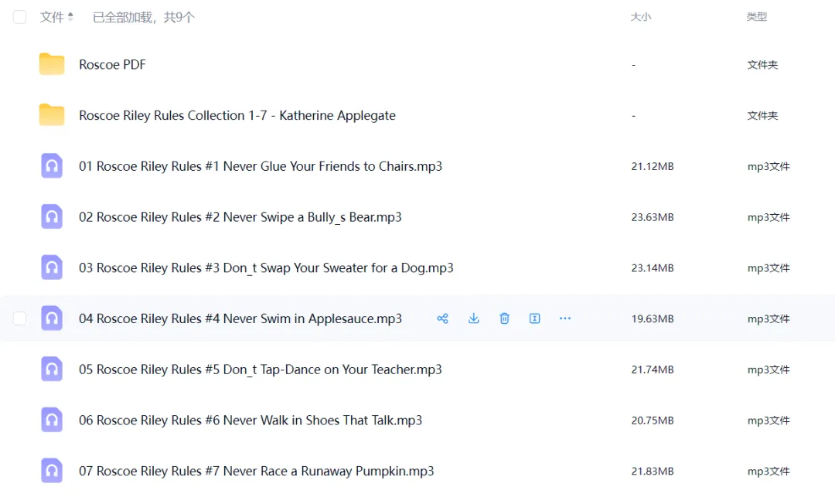Click the audio icon of 05 Tap-Dance file
This screenshot has height=504, width=835.
(x=52, y=369)
